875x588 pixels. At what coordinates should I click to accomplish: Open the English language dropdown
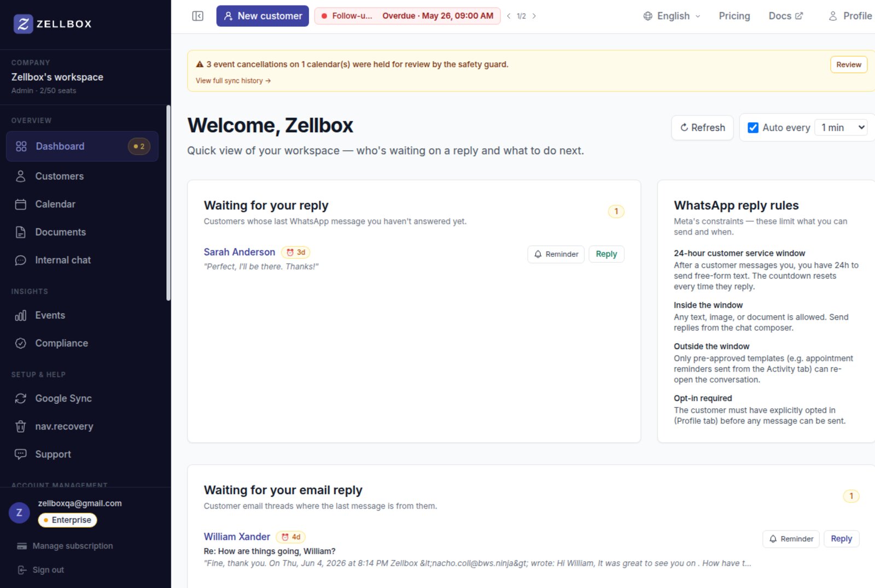pos(672,16)
